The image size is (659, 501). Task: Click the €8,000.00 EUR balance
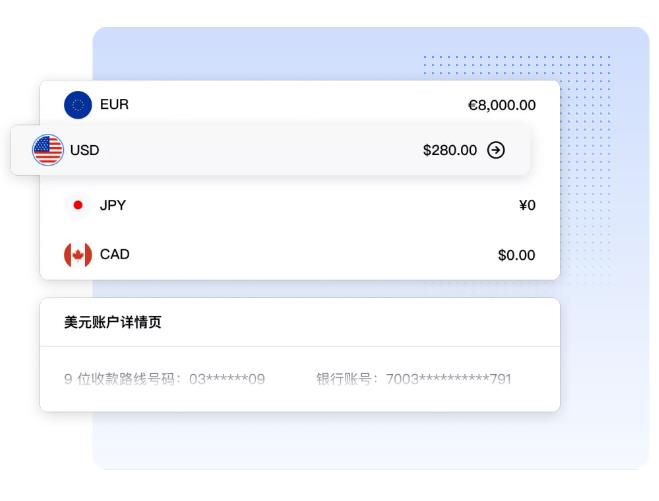[x=501, y=105]
